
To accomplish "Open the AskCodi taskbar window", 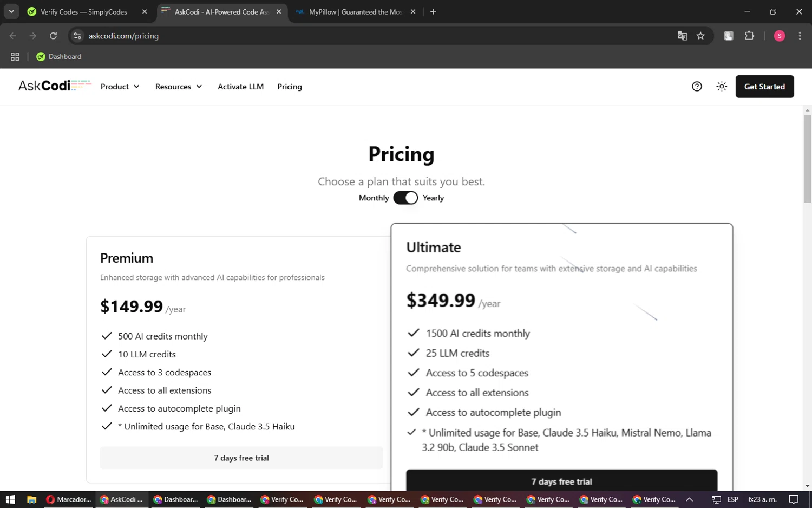I will coord(122,499).
